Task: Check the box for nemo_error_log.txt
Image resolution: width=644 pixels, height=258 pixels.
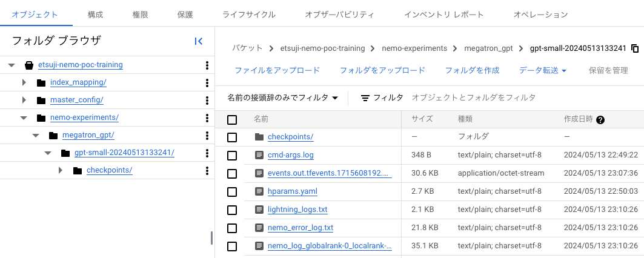Action: tap(232, 228)
